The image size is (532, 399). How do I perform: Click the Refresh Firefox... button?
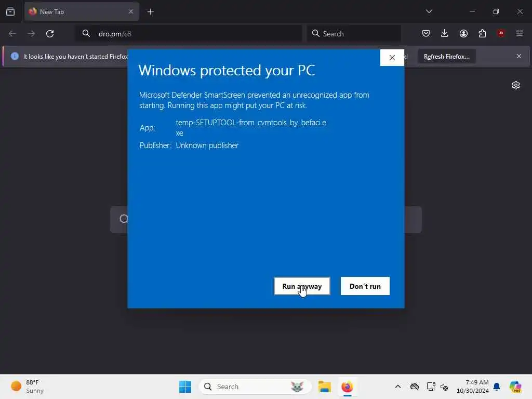[446, 56]
